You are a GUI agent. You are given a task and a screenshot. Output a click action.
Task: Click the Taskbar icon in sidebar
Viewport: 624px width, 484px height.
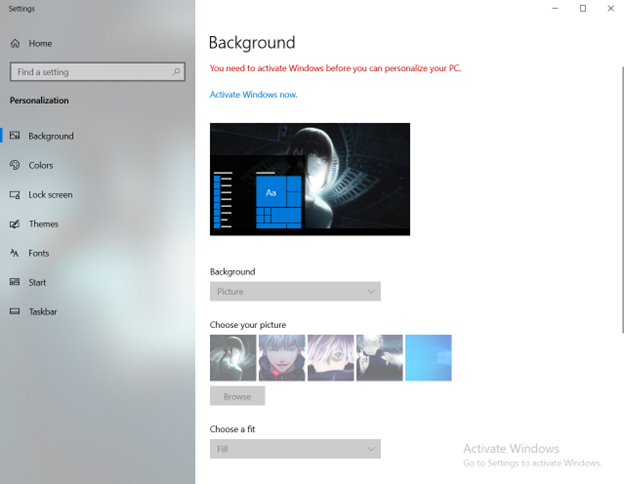click(15, 311)
